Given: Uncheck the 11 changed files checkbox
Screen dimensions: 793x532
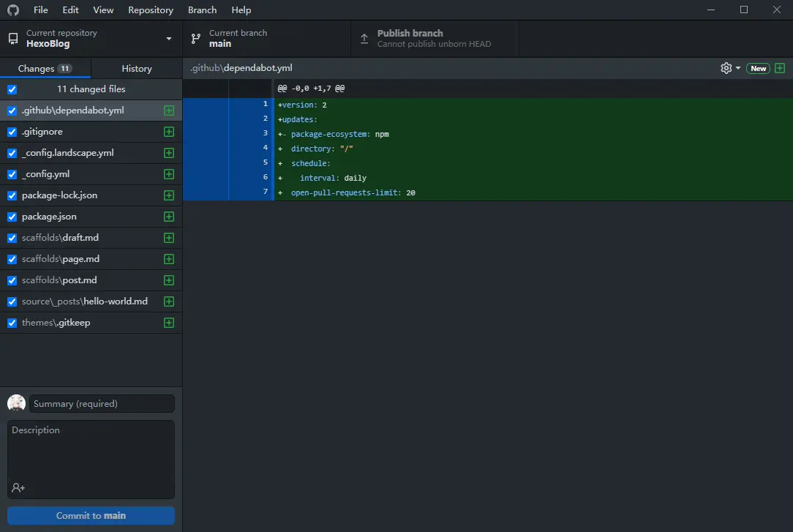Looking at the screenshot, I should (12, 89).
